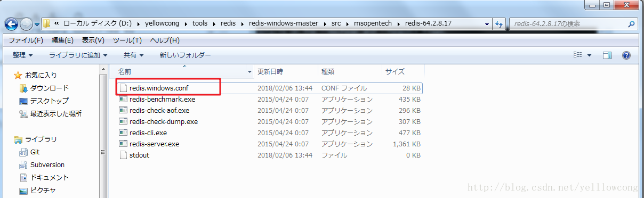This screenshot has height=198, width=644.
Task: Open the view options dropdown arrow
Action: click(x=589, y=55)
